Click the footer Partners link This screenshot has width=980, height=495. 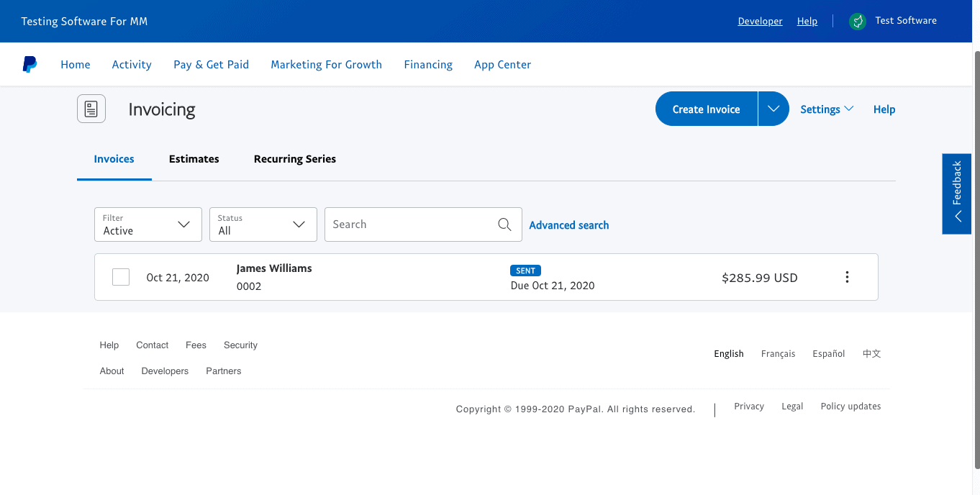[224, 371]
